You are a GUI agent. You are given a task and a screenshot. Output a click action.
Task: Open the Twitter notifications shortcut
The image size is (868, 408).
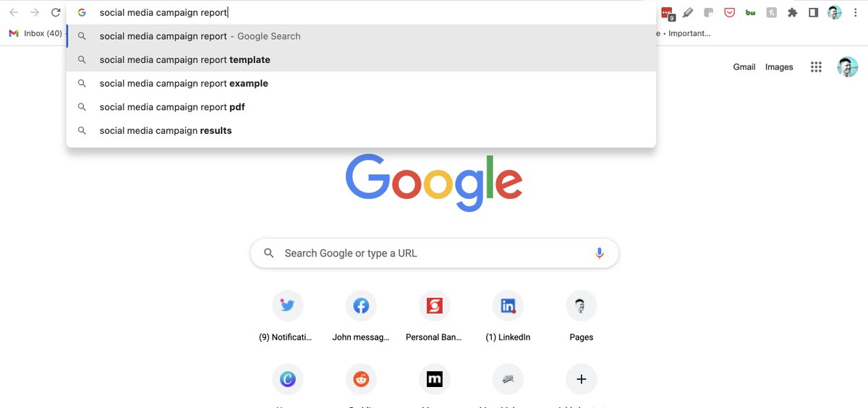[288, 306]
